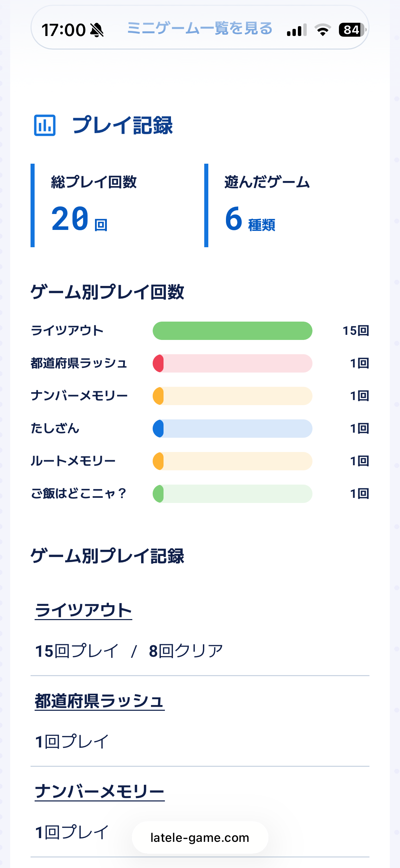Viewport: 400px width, 868px height.
Task: Click the green ライツアウト play count bar
Action: pyautogui.click(x=232, y=331)
